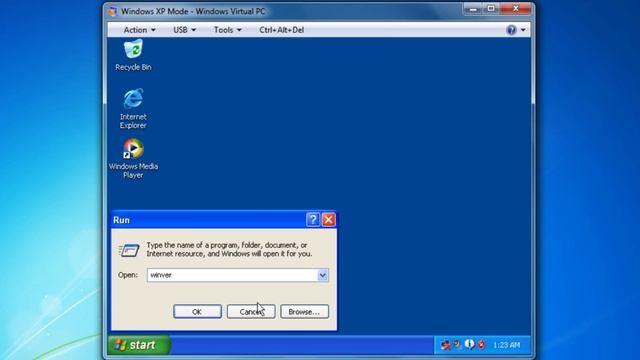The width and height of the screenshot is (640, 360).
Task: Open the red security shield tray icon
Action: pyautogui.click(x=482, y=345)
